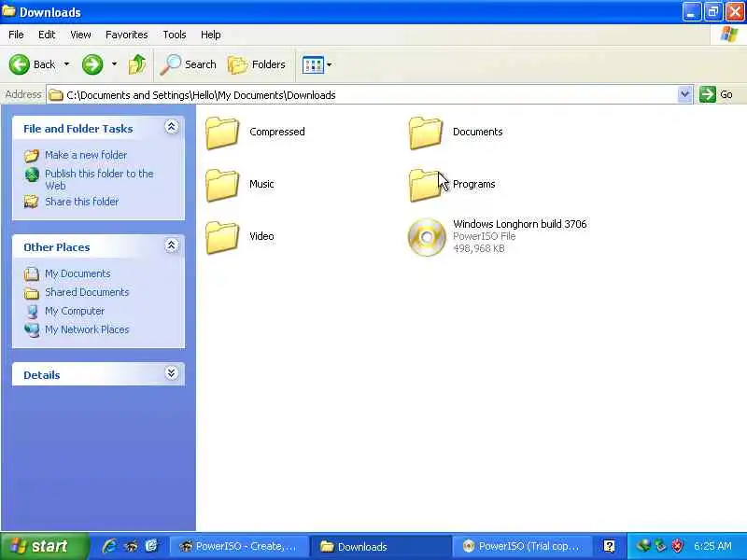Go back with the green Back arrow
Viewport: 747px width, 560px height.
coord(20,64)
